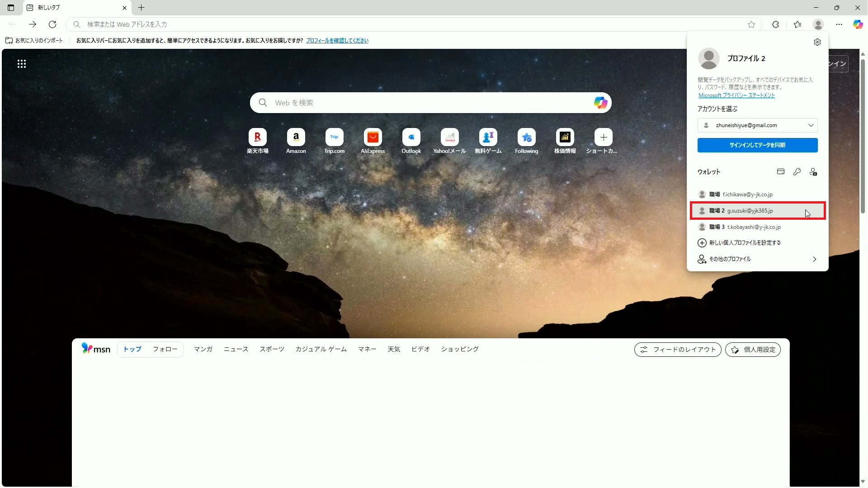Select the ニュース tab in MSN
The width and height of the screenshot is (868, 488).
click(236, 349)
